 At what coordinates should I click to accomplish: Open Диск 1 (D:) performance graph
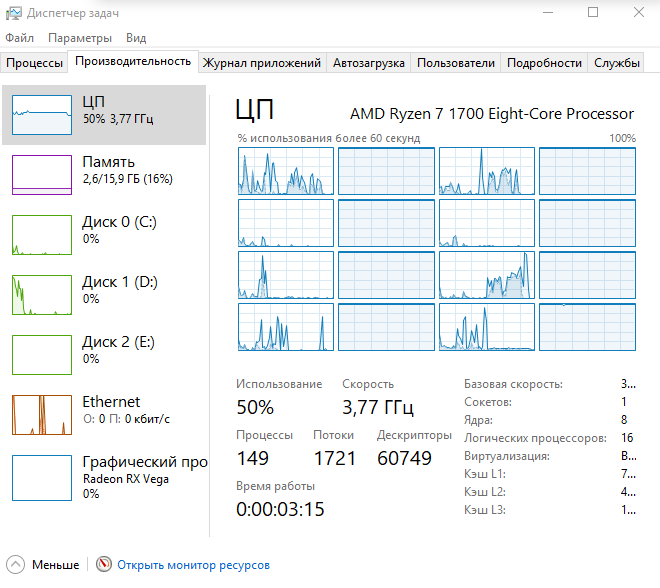42,295
